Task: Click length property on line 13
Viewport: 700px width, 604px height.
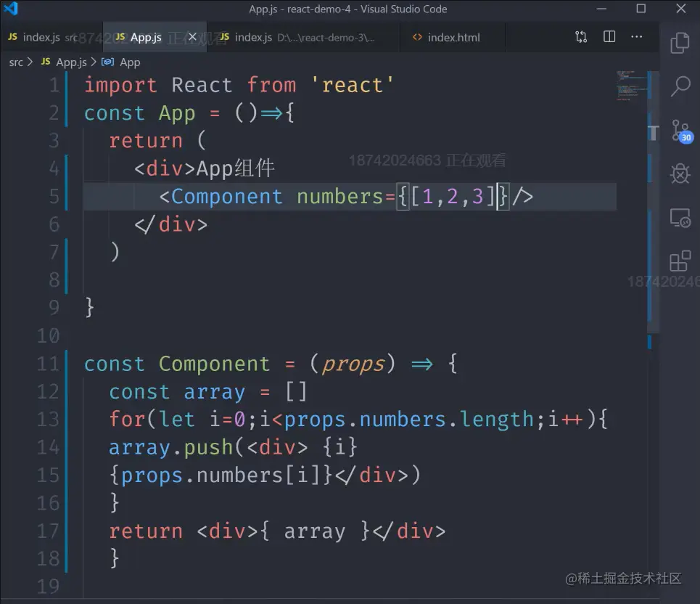Action: tap(497, 420)
